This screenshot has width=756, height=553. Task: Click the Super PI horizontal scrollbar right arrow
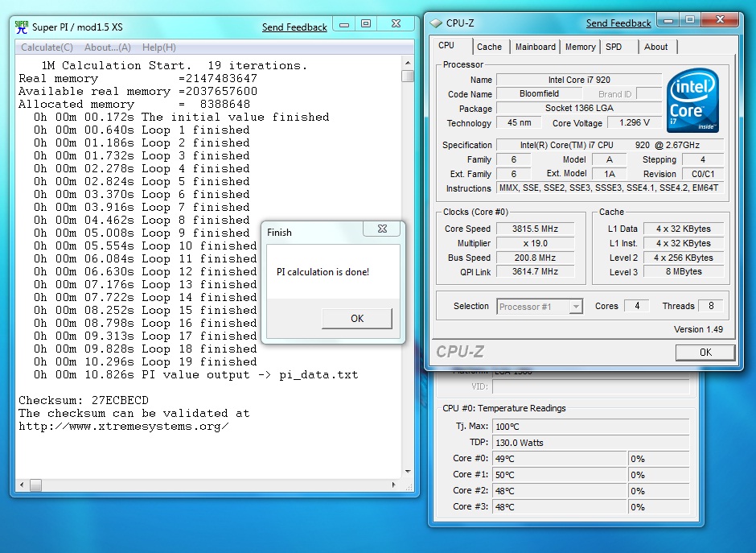click(x=394, y=485)
